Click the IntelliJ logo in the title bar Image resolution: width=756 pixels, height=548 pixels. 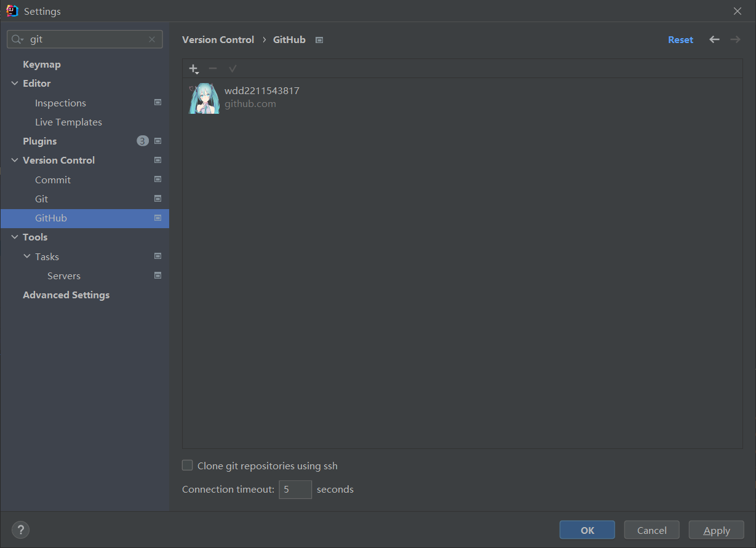(12, 10)
